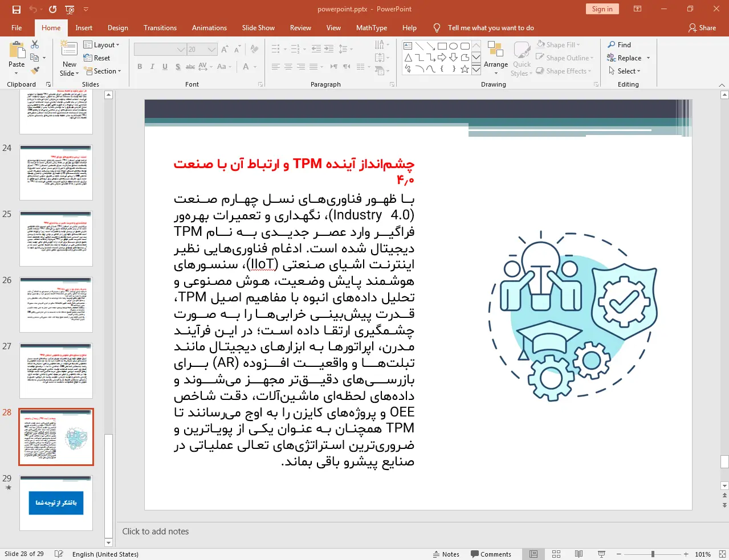Click the Arrange icon
The width and height of the screenshot is (729, 560).
coord(496,59)
